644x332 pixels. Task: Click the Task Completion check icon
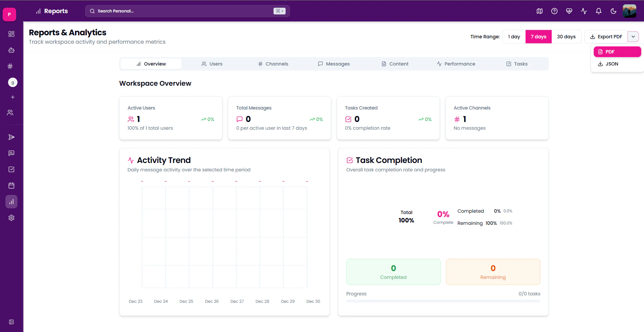(350, 160)
